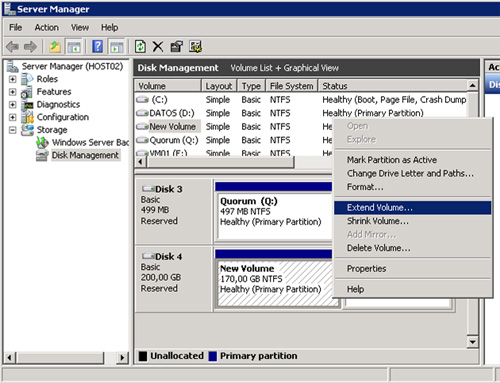
Task: Toggle the Show/Hide Action Pane icon
Action: pyautogui.click(x=117, y=47)
